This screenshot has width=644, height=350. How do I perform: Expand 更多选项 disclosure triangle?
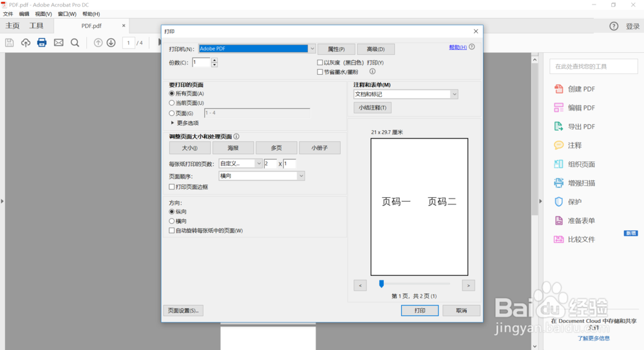point(172,123)
